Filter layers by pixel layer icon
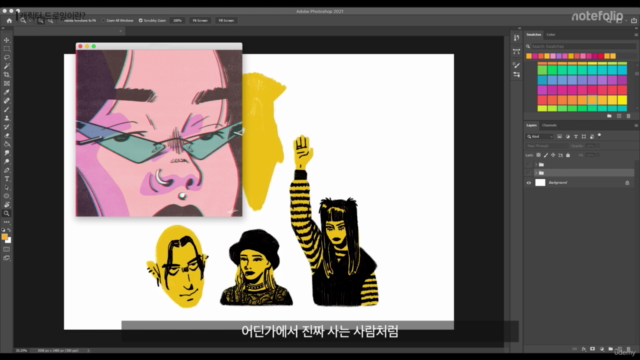 (560, 136)
